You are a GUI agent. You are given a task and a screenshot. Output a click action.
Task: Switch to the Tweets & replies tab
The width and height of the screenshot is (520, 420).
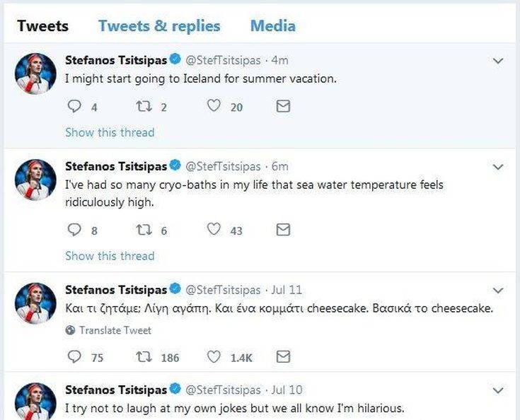159,26
